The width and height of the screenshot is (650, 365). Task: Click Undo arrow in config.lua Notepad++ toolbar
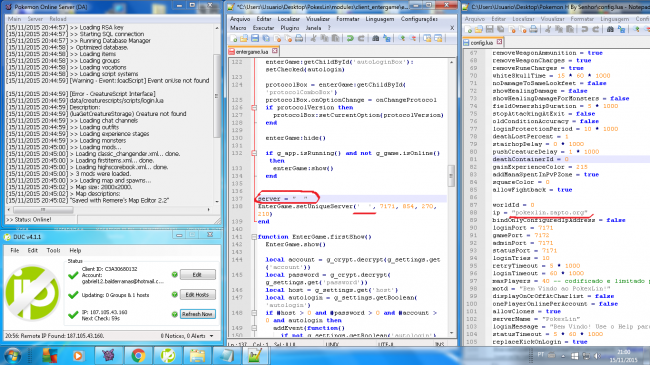click(x=585, y=29)
